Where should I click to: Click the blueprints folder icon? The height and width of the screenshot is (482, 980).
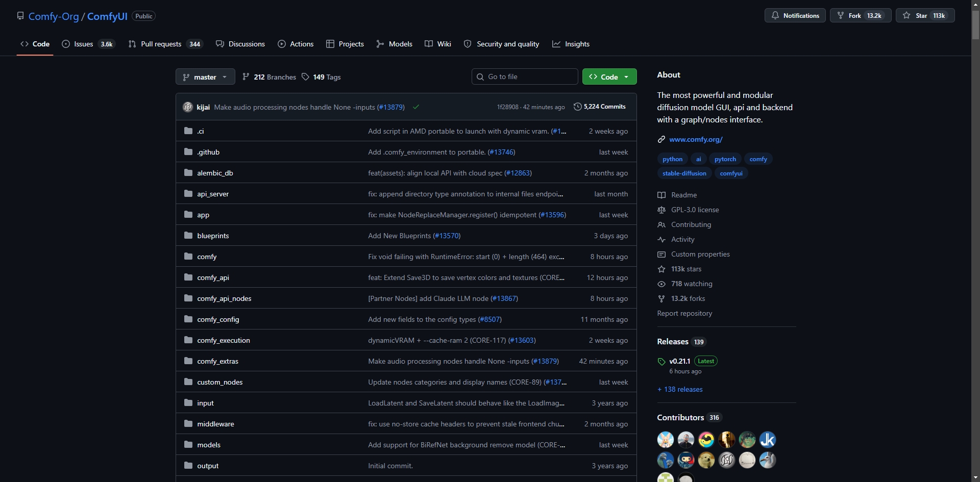click(x=188, y=236)
